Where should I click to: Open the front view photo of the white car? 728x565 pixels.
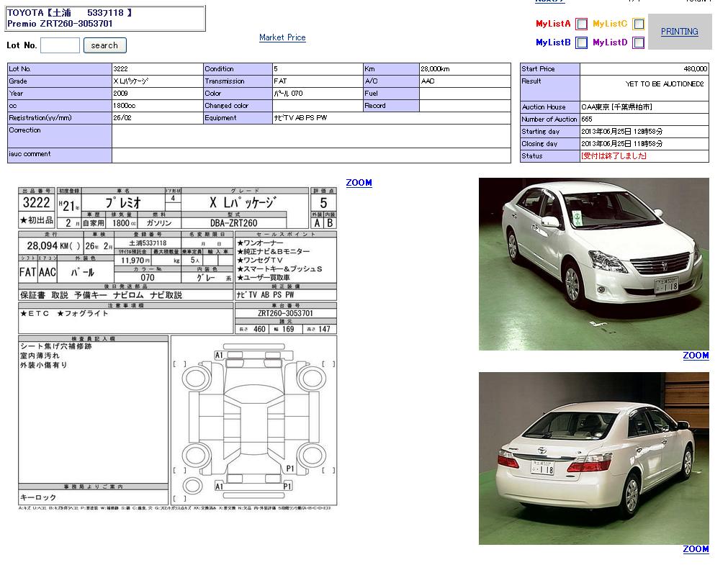click(x=593, y=264)
